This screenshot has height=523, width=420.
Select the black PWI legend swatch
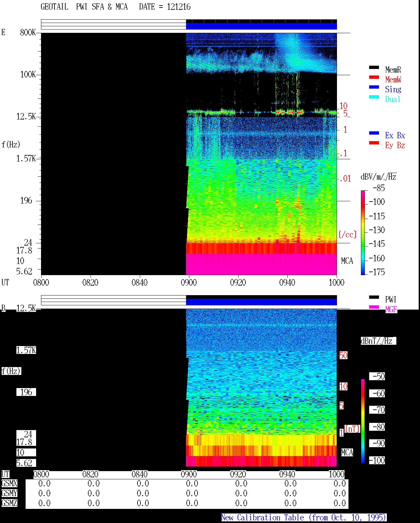tap(374, 297)
